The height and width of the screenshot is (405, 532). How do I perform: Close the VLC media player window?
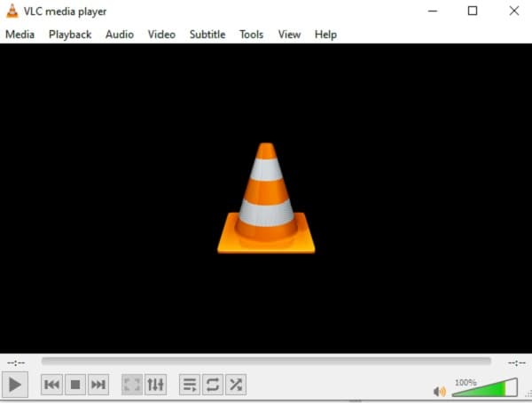point(514,11)
